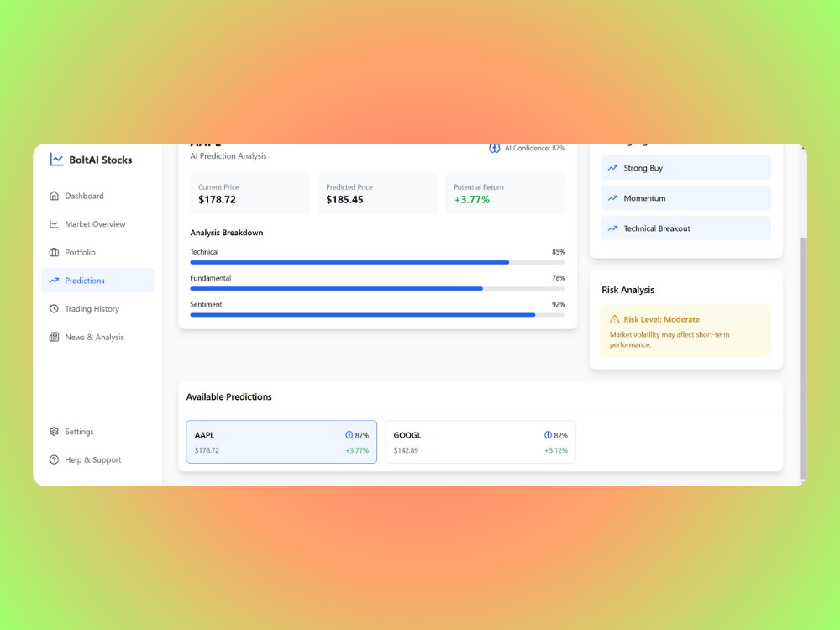Click the Current Price $178.72 box
This screenshot has height=630, width=840.
click(249, 193)
